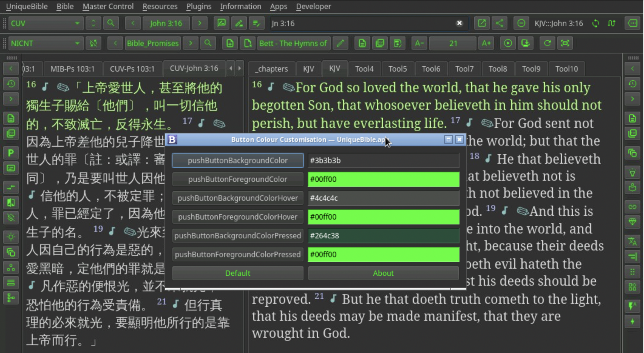Click the #00ff00 swatch for pushButtonForegroundColor
Screen dimensions: 644x353
click(x=383, y=179)
